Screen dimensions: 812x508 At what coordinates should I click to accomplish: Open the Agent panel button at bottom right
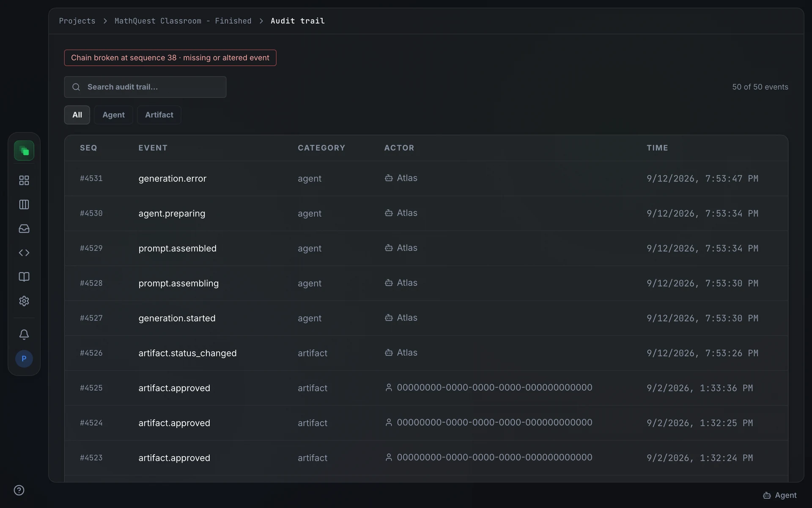(x=780, y=495)
